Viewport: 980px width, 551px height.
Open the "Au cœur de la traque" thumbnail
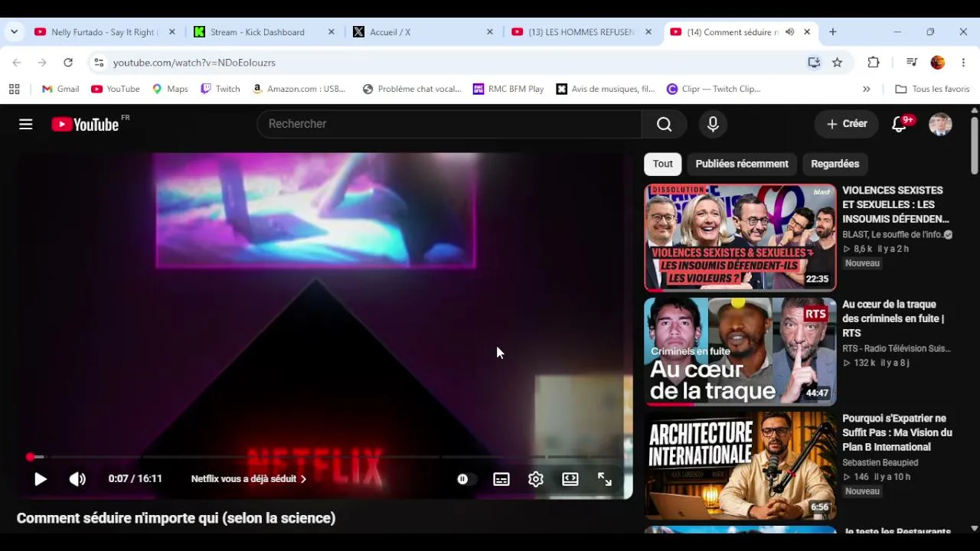pos(740,351)
